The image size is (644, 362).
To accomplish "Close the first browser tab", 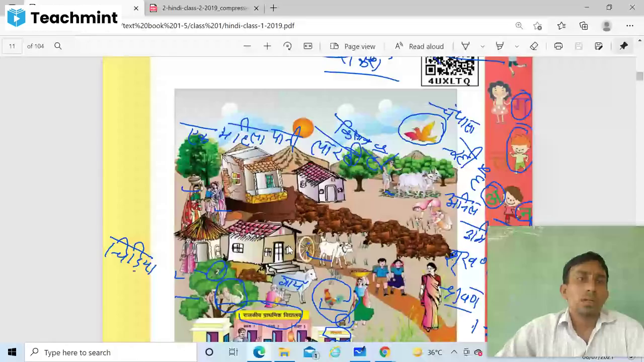I will pos(136,8).
